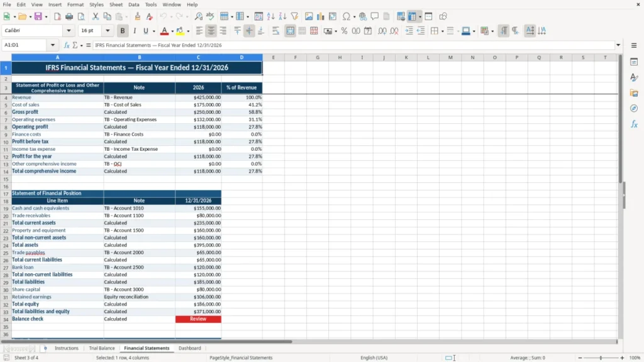Click the Export as PDF icon
Image resolution: width=644 pixels, height=362 pixels.
click(57, 16)
